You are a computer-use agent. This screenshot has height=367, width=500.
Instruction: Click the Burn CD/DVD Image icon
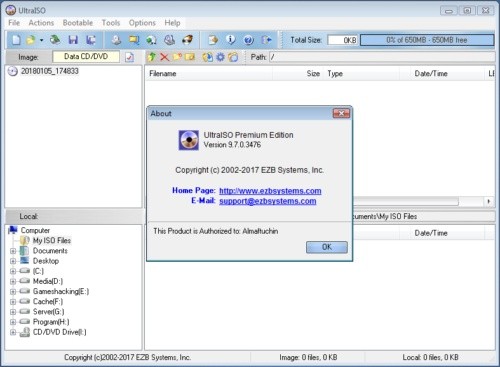tap(187, 40)
